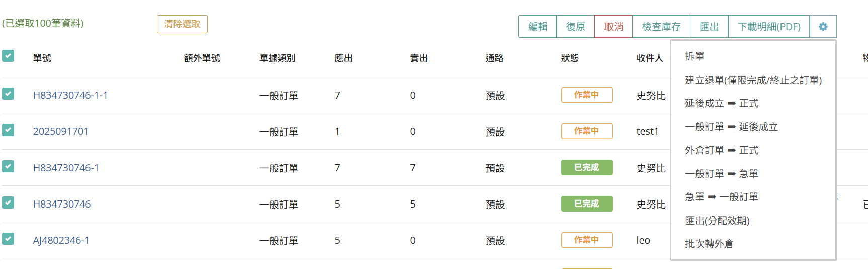Click the 已完成 status badge for H834730746
868x269 pixels.
coord(586,204)
